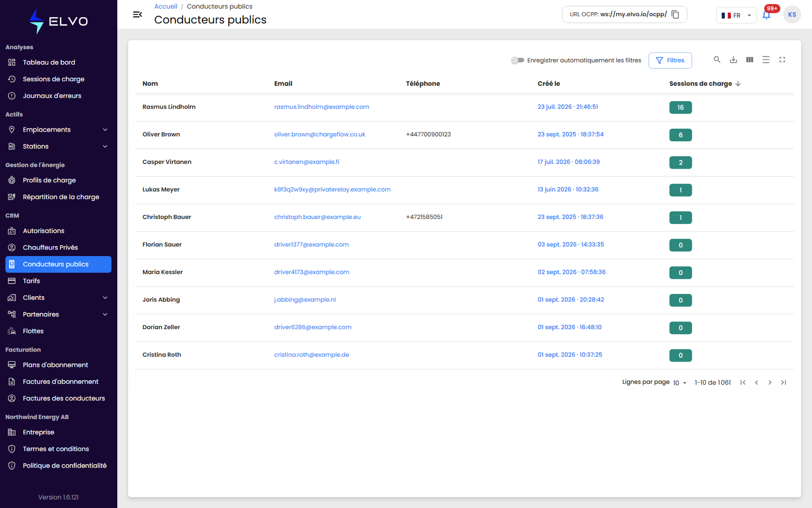This screenshot has width=812, height=508.
Task: Sort by the Nom column header
Action: pos(150,84)
